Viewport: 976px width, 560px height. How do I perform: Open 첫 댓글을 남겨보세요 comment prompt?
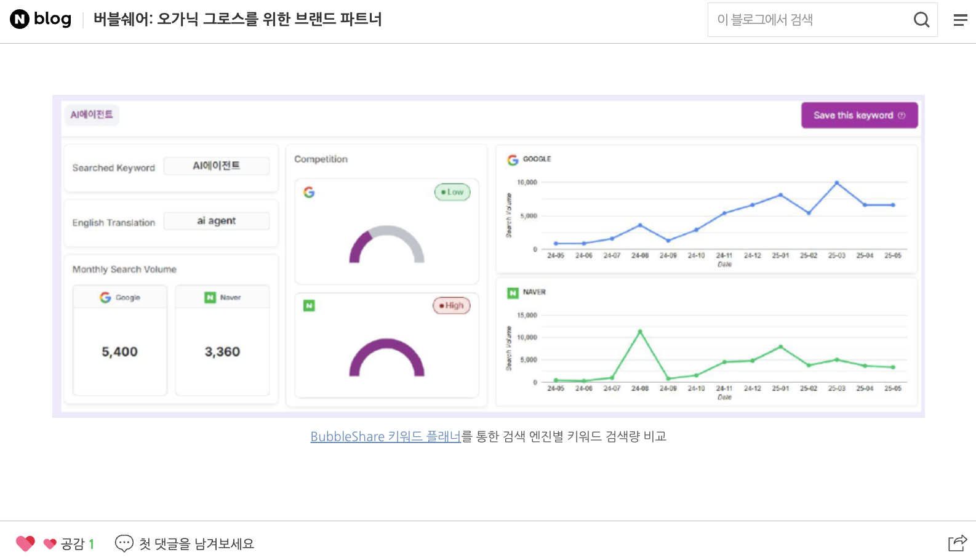tap(196, 544)
